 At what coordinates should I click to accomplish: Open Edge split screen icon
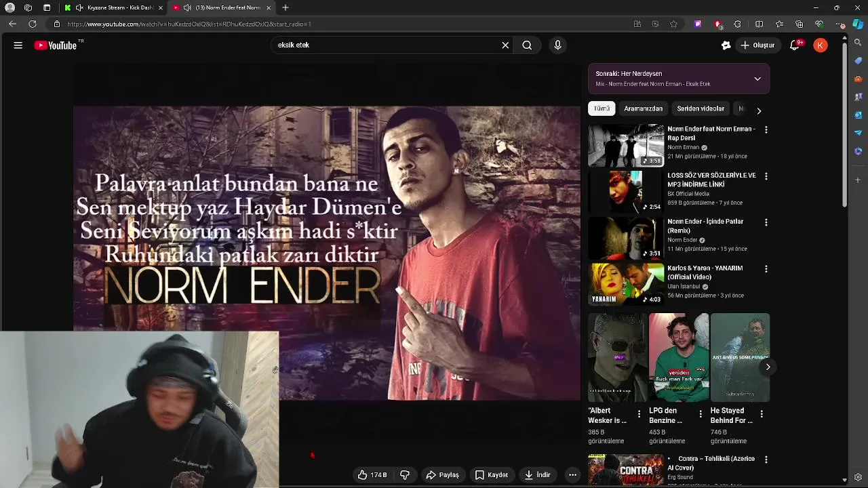pos(759,24)
